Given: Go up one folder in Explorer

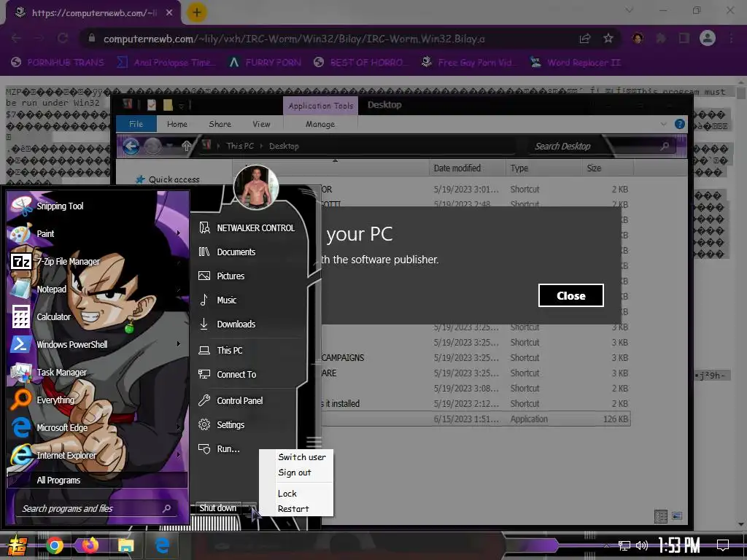Looking at the screenshot, I should [186, 146].
